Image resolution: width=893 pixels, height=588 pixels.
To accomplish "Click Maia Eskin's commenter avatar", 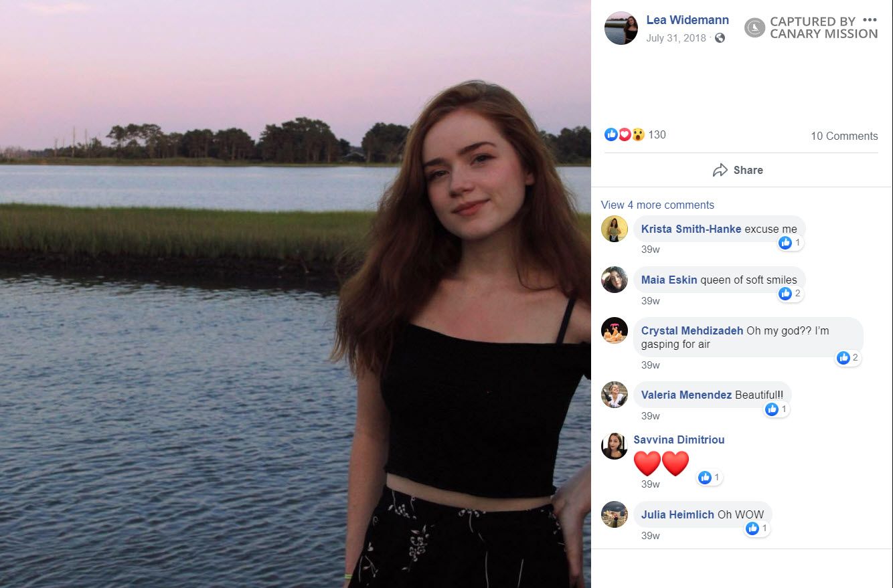I will click(615, 280).
